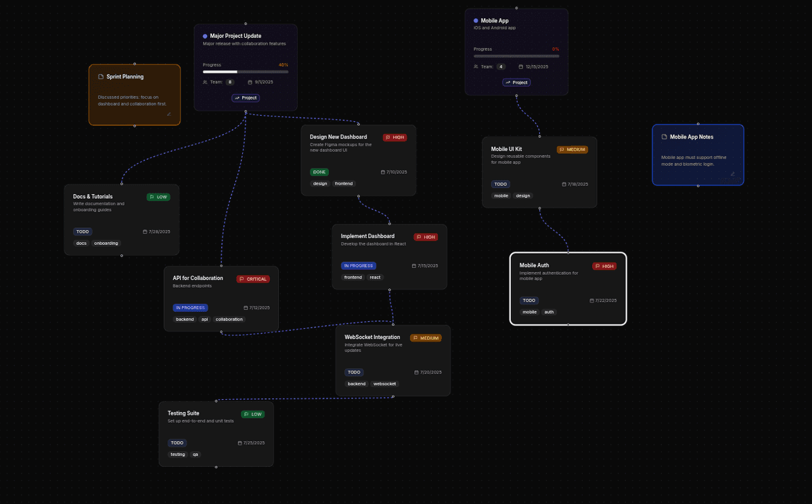Click the flag icon in the CRITICAL badge on API for Collaboration

click(x=242, y=279)
